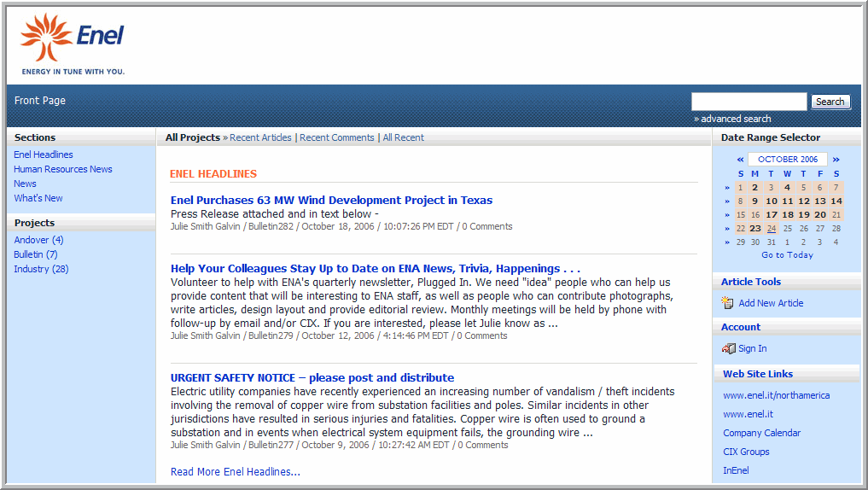868x490 pixels.
Task: Click All Projects label
Action: point(193,137)
